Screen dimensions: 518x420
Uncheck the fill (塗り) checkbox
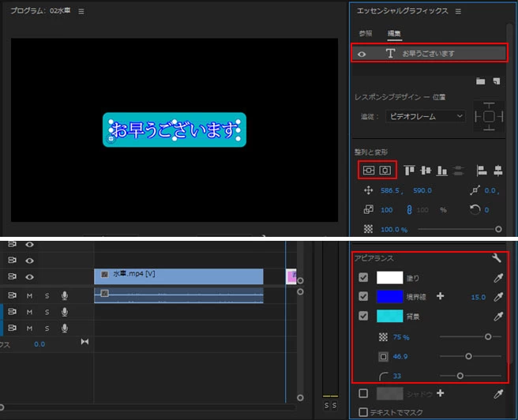point(363,277)
